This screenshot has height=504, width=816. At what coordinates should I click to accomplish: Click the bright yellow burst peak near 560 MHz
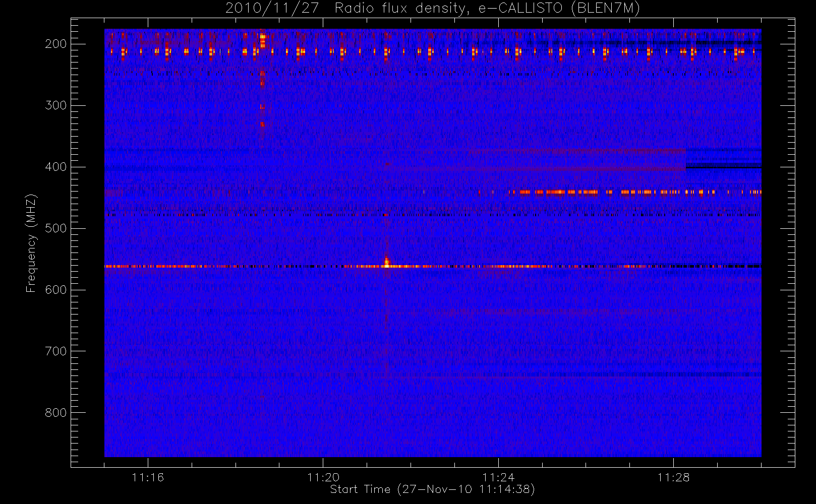387,262
